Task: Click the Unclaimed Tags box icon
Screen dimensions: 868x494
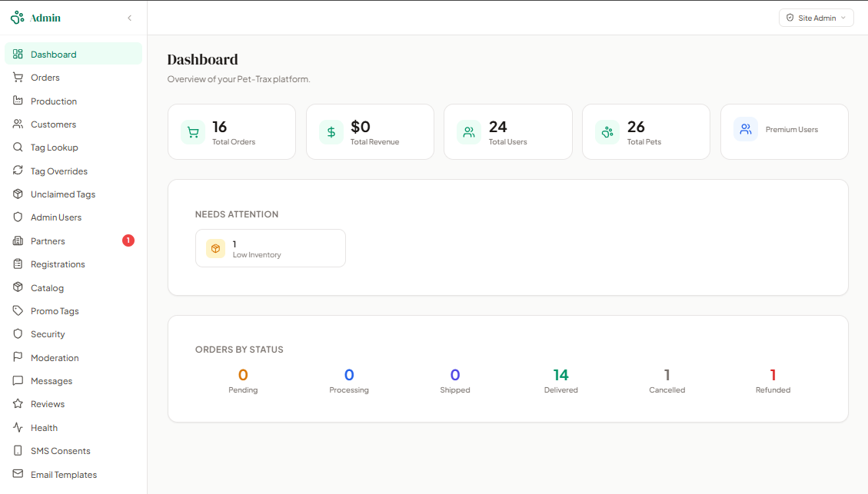Action: [x=18, y=194]
